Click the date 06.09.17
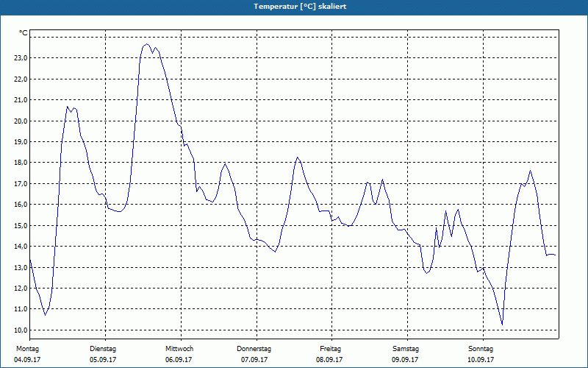The height and width of the screenshot is (368, 588). tap(179, 360)
